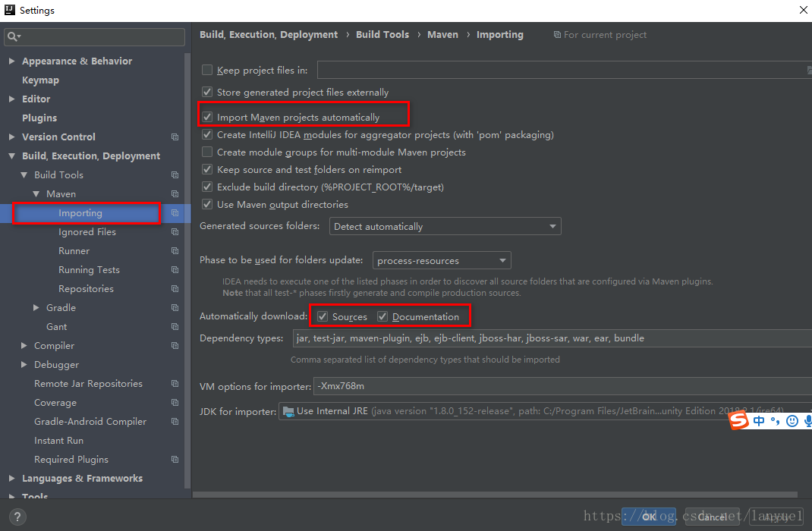Select Keymap in settings tree
Screen dimensions: 812x531
coord(40,80)
